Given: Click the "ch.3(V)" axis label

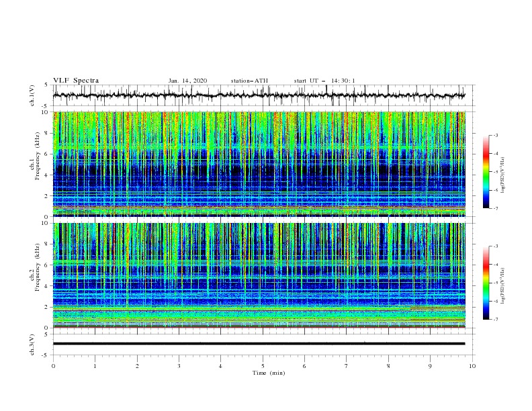Looking at the screenshot, I should click(32, 345).
